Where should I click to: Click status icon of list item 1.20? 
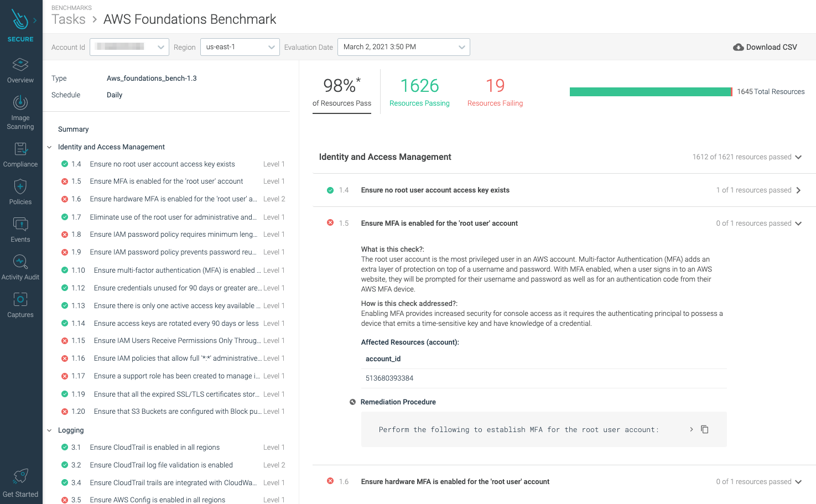[x=65, y=412]
